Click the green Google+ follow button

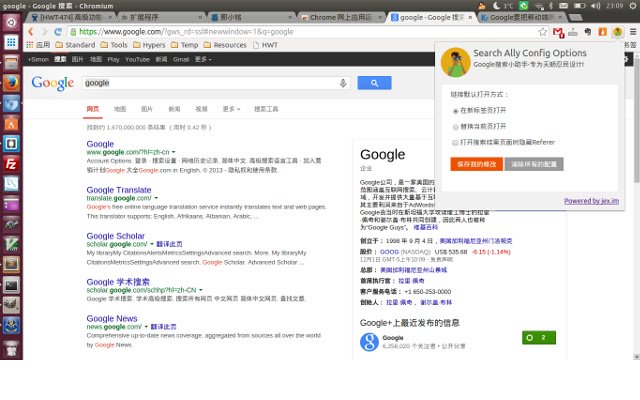(x=539, y=338)
